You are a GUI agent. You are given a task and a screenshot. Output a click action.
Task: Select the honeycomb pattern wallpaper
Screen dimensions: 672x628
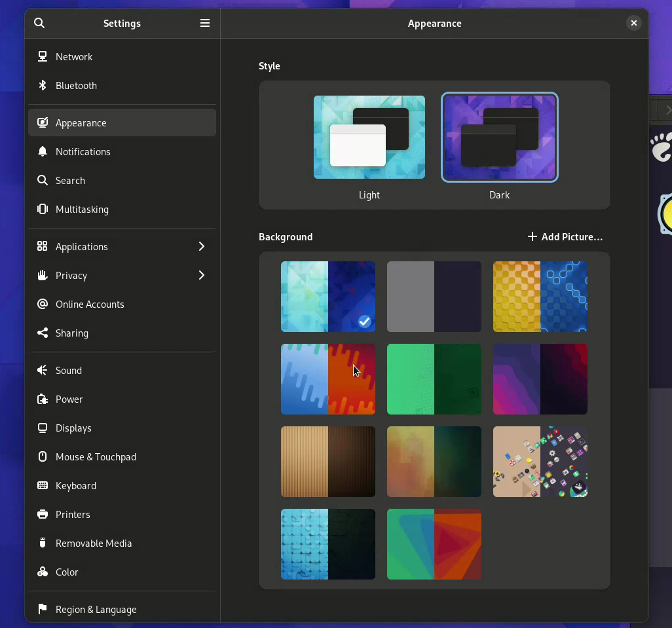click(x=540, y=297)
